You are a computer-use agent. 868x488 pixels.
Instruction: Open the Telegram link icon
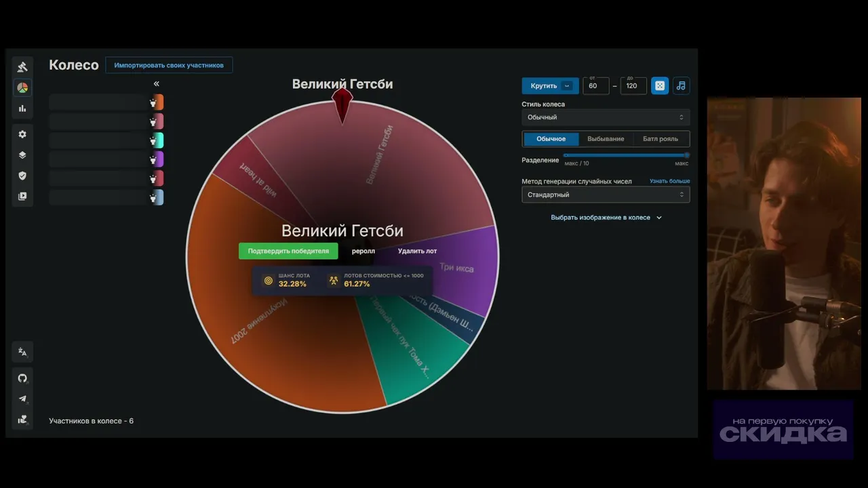(22, 399)
